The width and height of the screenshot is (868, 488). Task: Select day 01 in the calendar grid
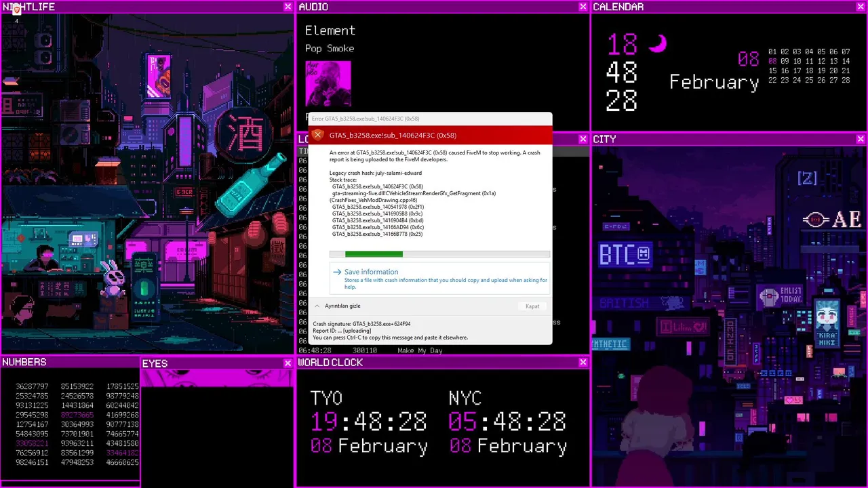(772, 52)
